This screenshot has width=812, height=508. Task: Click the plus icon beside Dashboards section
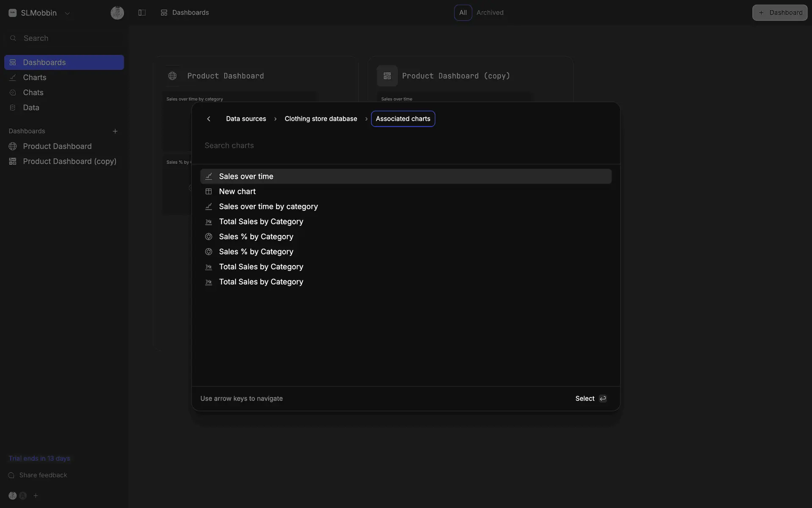tap(115, 131)
